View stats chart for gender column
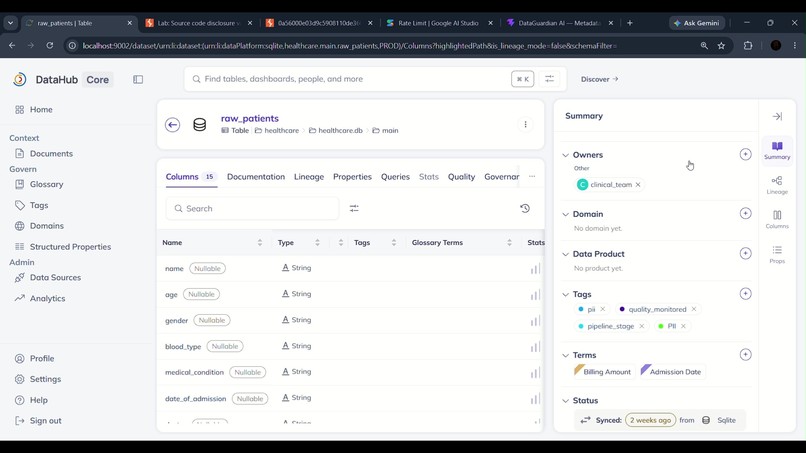806x453 pixels. (535, 320)
